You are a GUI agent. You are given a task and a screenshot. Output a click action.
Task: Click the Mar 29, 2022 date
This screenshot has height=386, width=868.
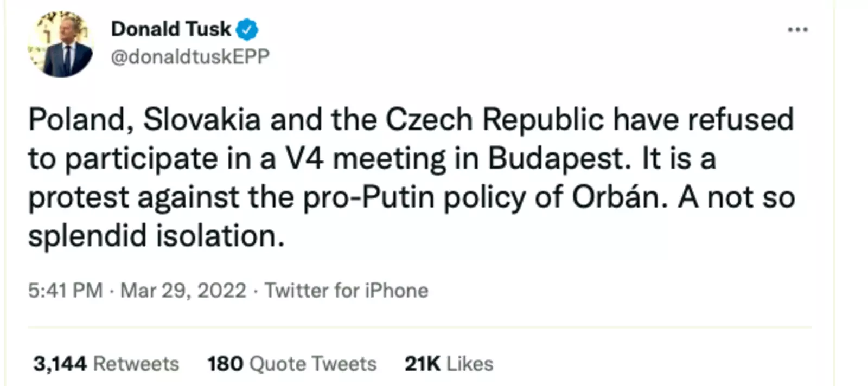pyautogui.click(x=183, y=291)
